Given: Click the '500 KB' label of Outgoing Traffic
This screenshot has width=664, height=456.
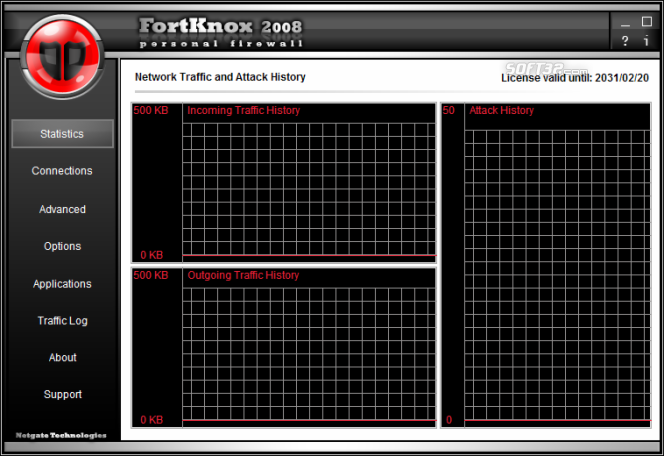Looking at the screenshot, I should point(151,275).
